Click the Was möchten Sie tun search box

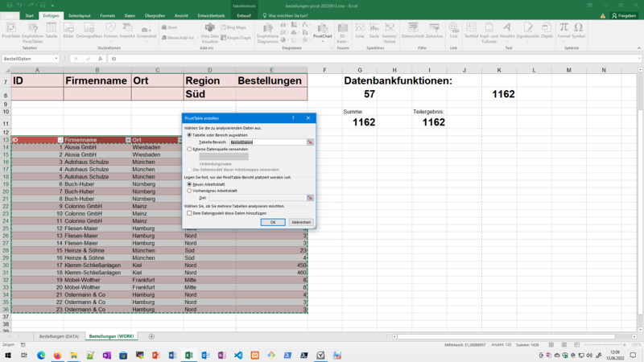click(286, 15)
